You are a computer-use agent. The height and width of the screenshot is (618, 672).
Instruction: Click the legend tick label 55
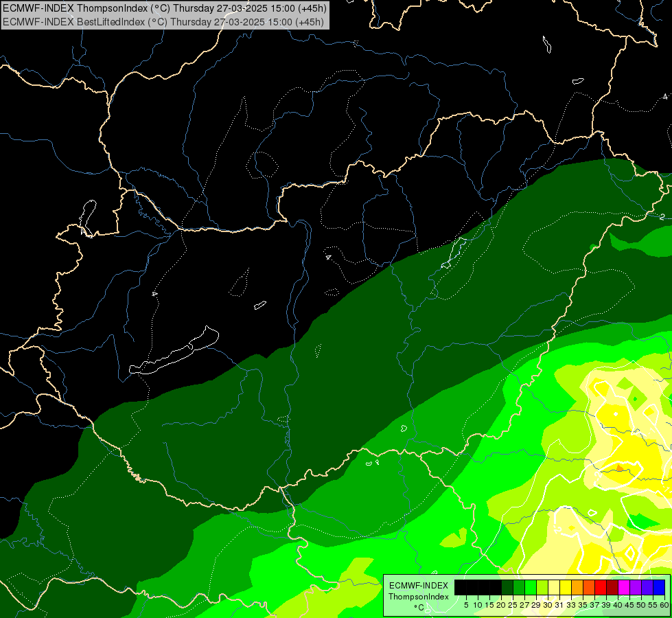pos(653,605)
